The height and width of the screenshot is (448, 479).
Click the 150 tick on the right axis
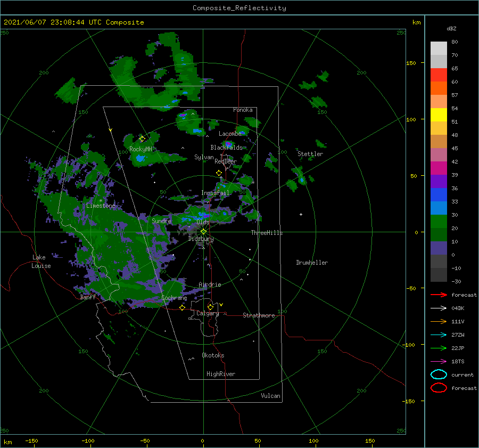click(411, 63)
